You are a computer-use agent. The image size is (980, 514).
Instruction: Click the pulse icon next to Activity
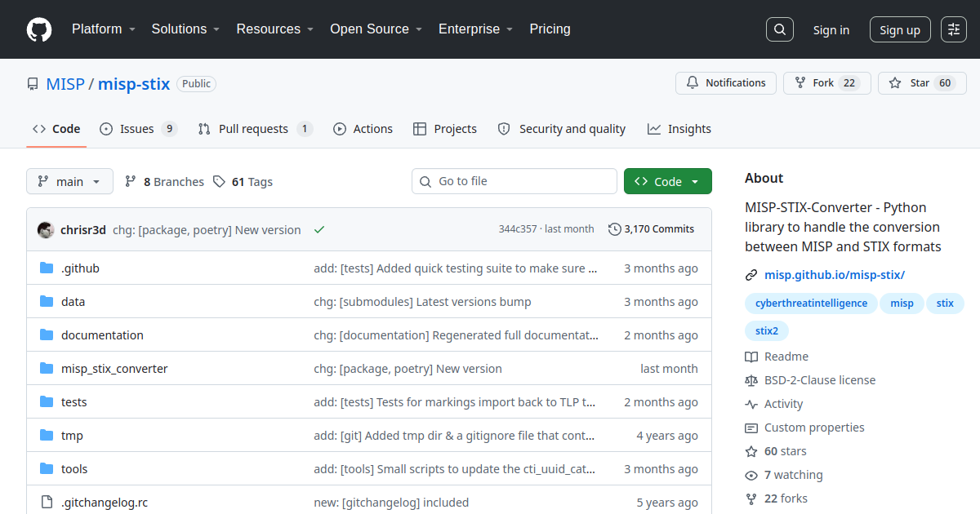751,404
